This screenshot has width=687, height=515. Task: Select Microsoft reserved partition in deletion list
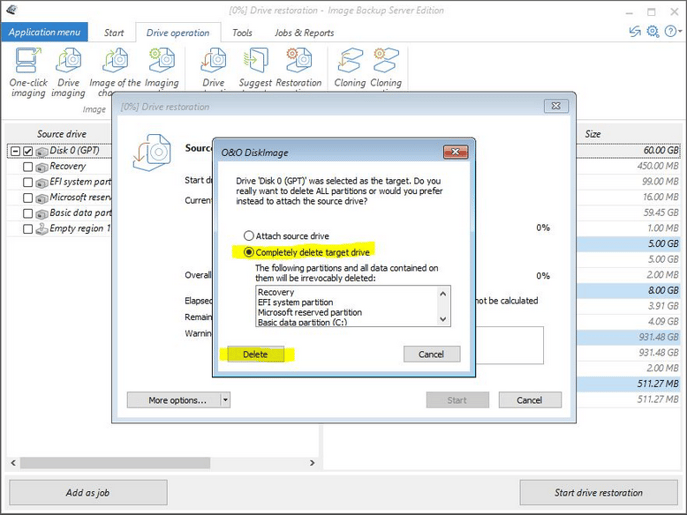[310, 312]
